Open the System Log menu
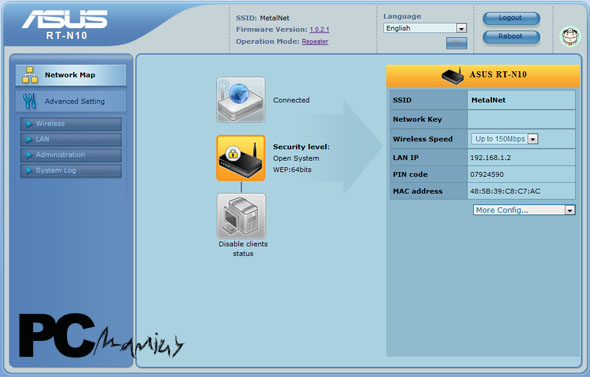This screenshot has width=590, height=377. click(71, 170)
